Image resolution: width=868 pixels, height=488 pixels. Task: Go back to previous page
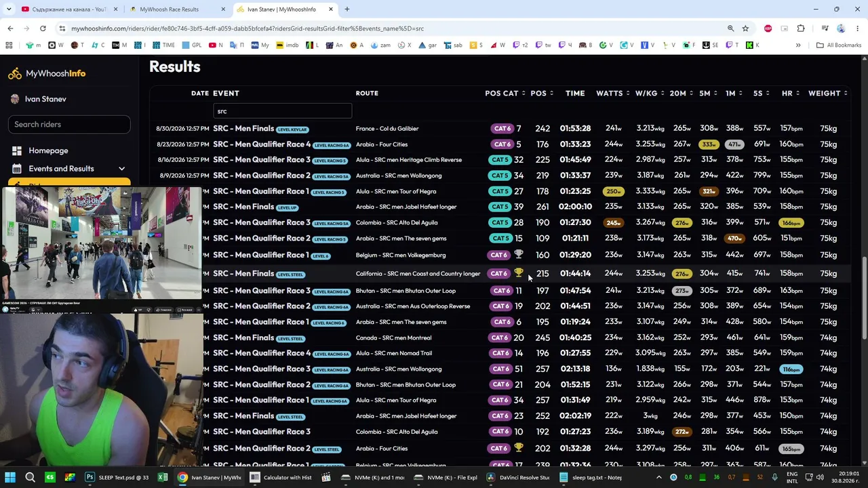coord(10,28)
